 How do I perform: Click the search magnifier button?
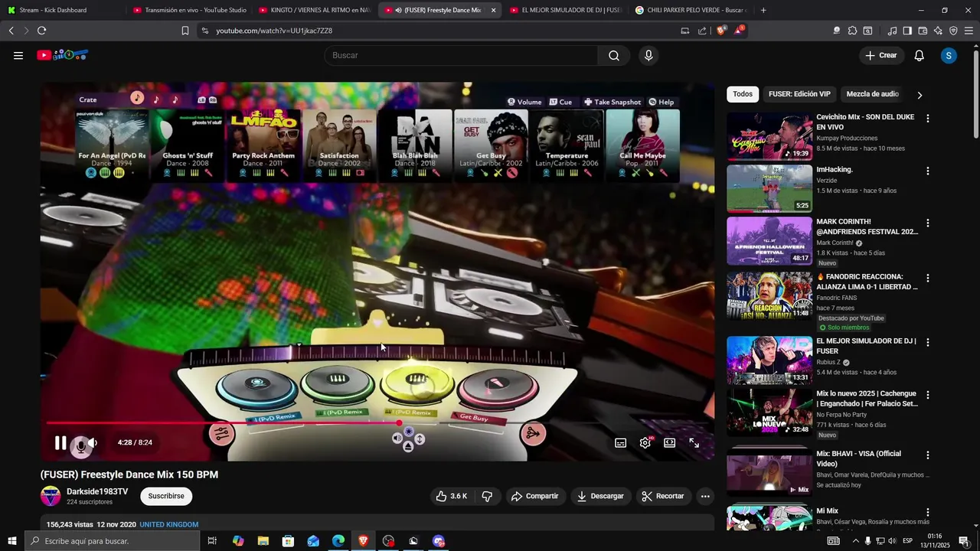[614, 55]
